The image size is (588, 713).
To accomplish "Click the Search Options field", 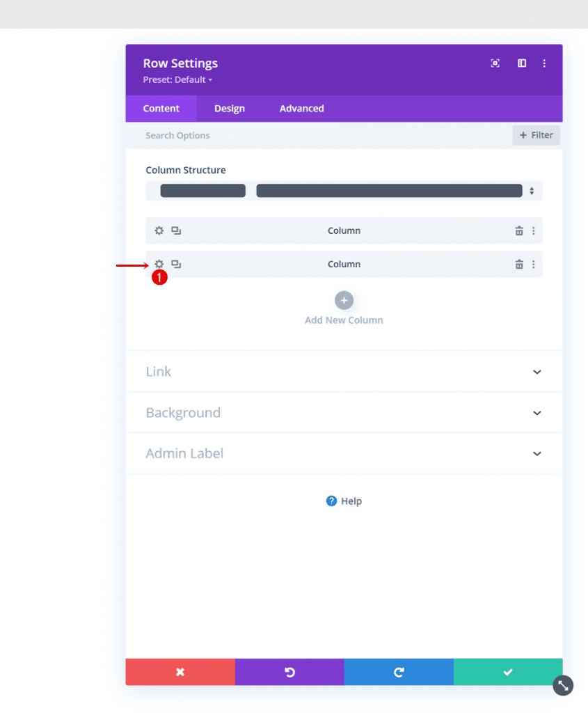I will (177, 134).
